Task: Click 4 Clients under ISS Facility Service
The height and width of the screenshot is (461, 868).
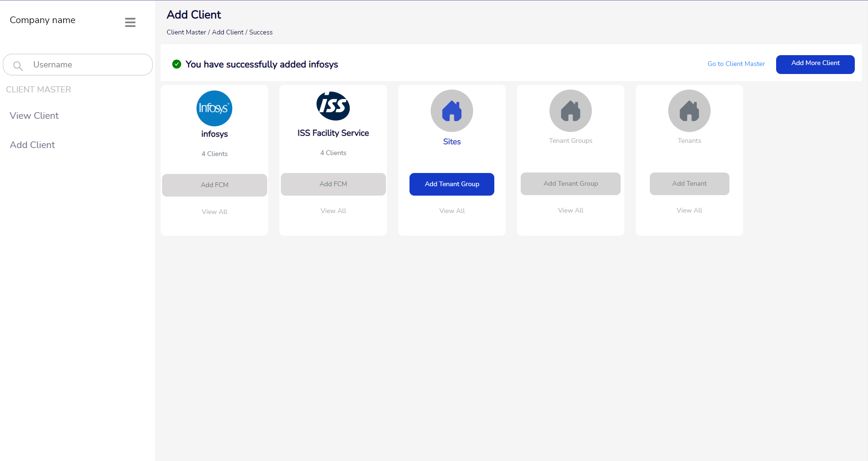Action: 333,153
